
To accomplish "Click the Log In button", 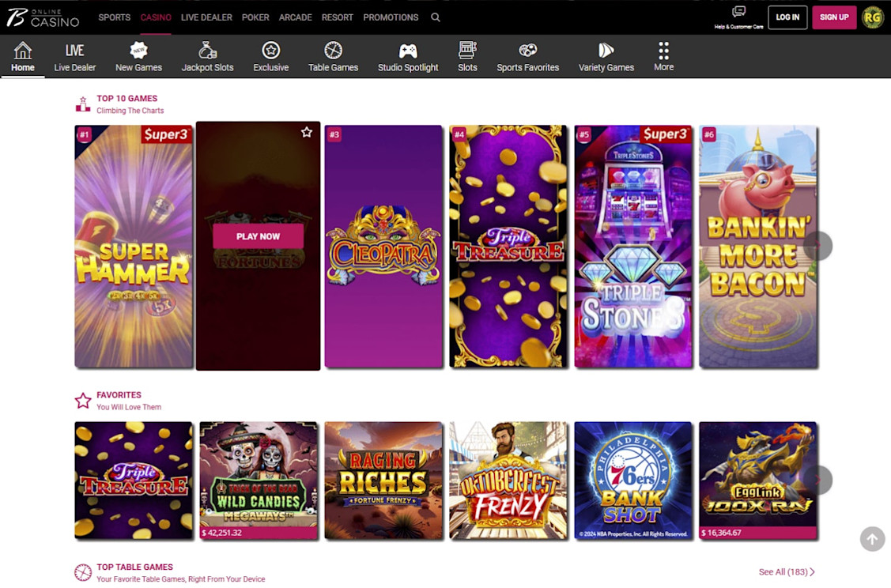I will point(787,17).
